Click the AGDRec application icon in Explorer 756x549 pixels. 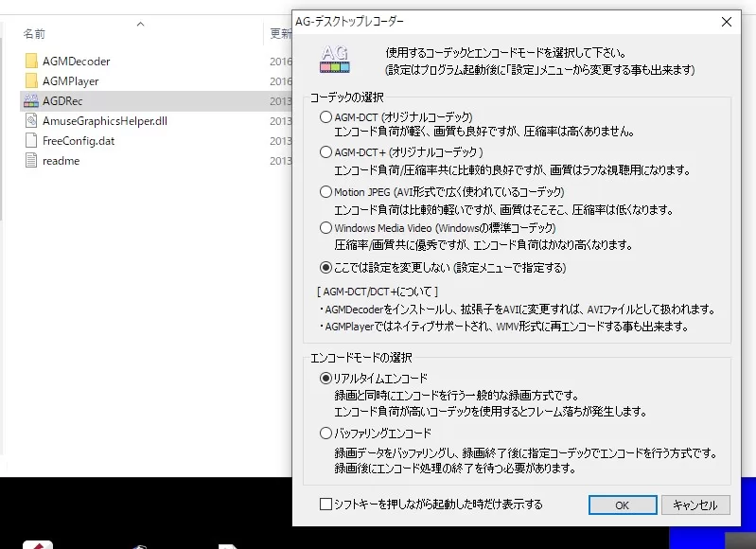point(31,101)
